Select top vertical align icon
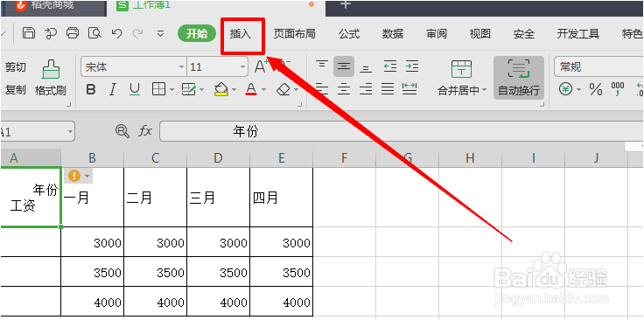 [x=322, y=66]
